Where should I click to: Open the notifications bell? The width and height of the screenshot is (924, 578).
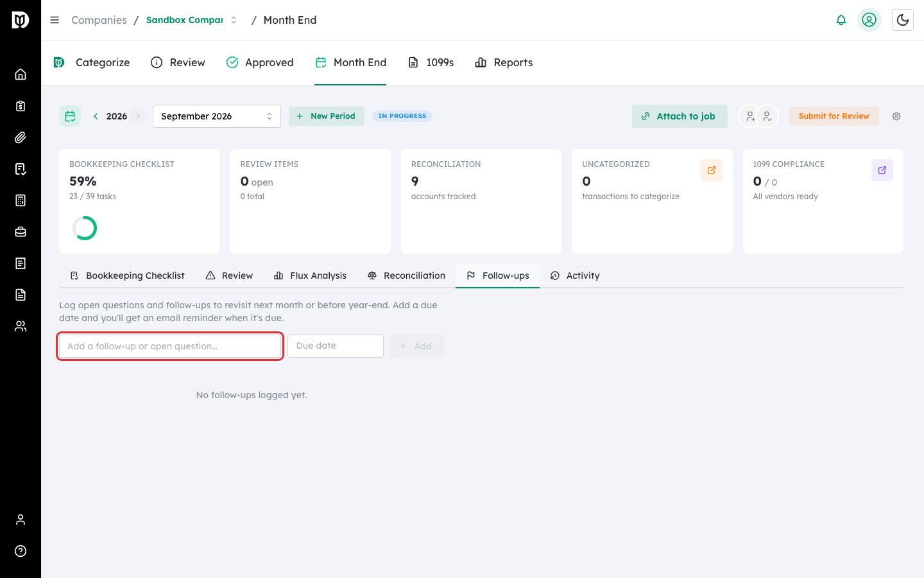coord(841,20)
